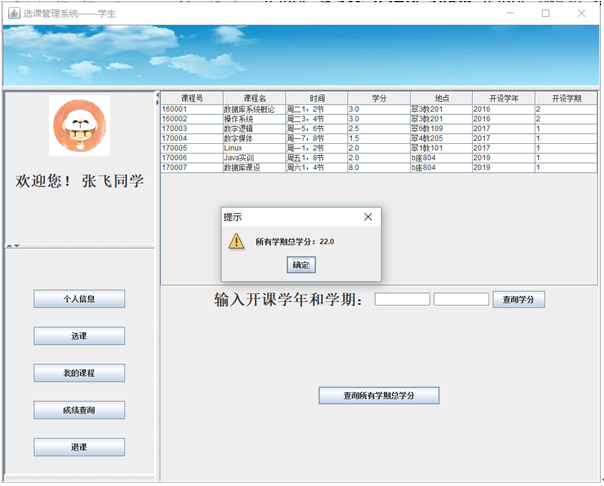Click the 课程号 column header
Image resolution: width=604 pixels, height=486 pixels.
coord(192,98)
